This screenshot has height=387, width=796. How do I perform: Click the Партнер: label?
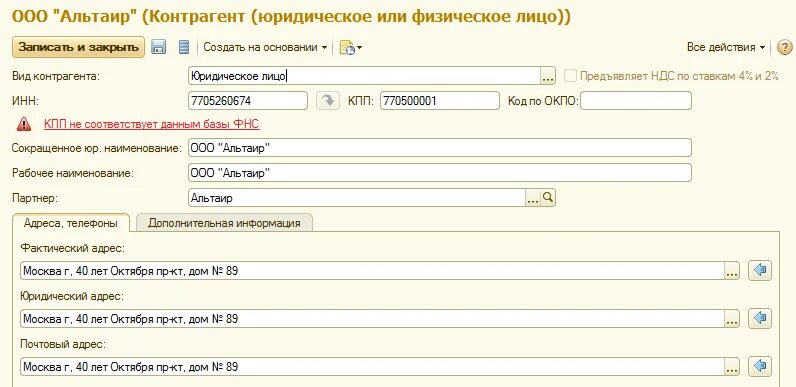pyautogui.click(x=35, y=198)
